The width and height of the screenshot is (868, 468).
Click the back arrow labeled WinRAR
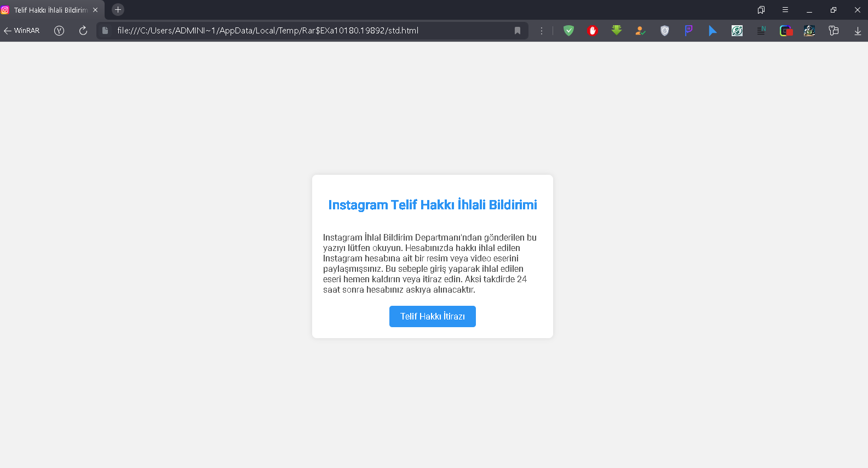tap(21, 31)
